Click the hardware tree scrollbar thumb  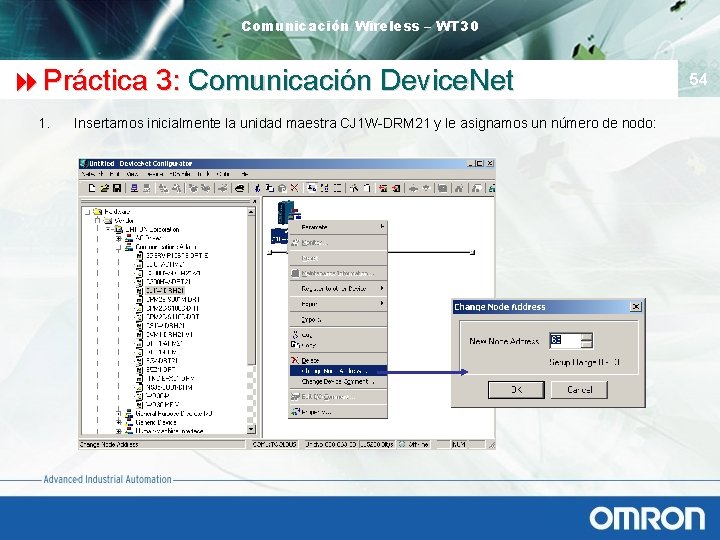[251, 290]
